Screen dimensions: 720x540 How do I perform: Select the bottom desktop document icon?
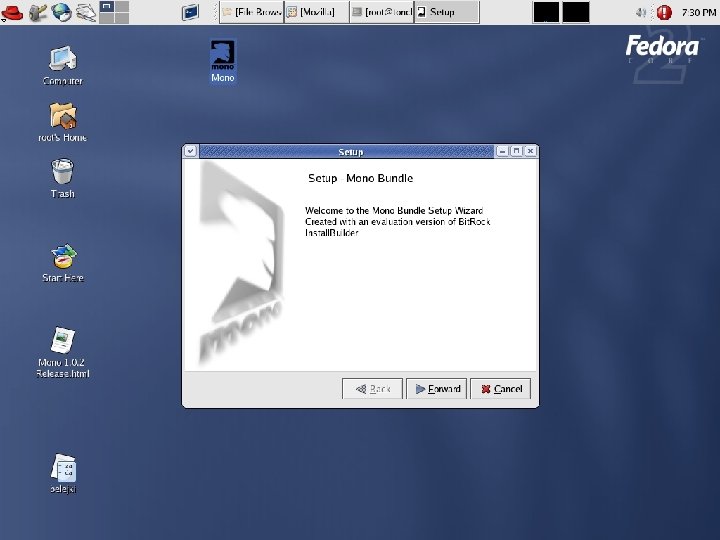pos(63,474)
